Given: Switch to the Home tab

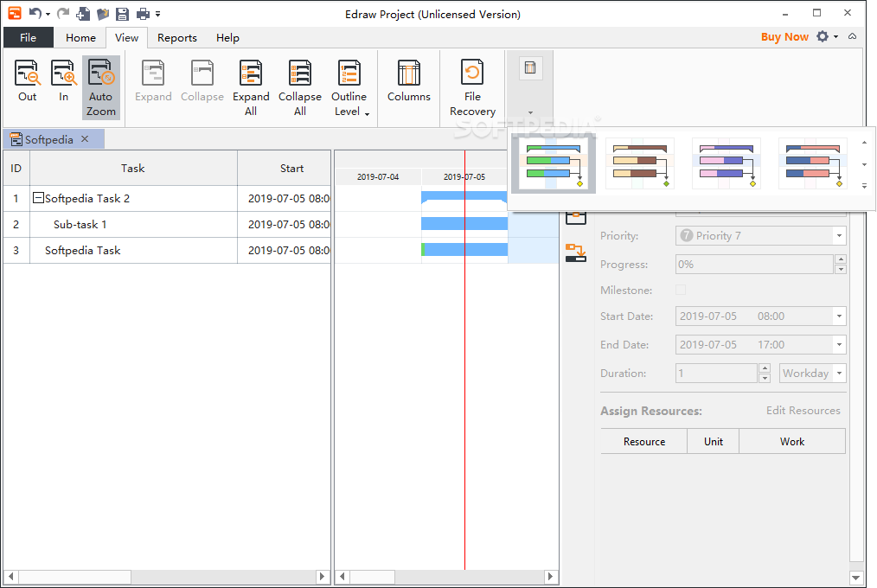Looking at the screenshot, I should pos(80,37).
